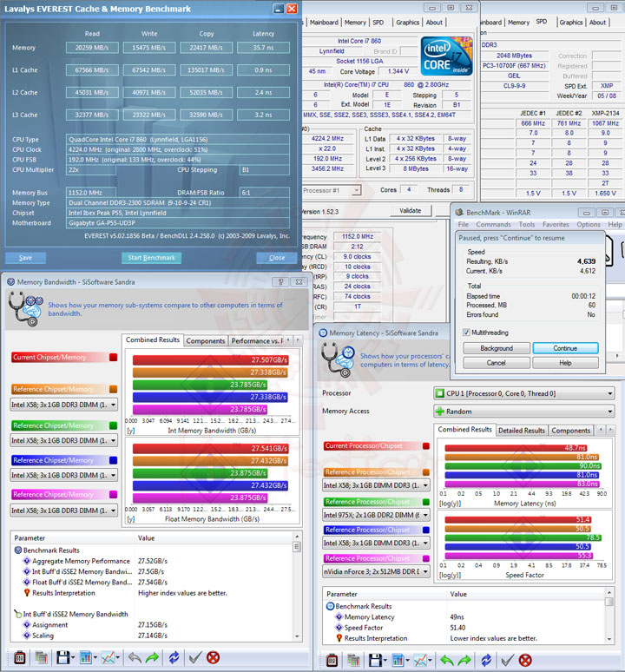Image resolution: width=625 pixels, height=672 pixels.
Task: Click the Continue button in WinRAR benchmark
Action: (x=565, y=348)
